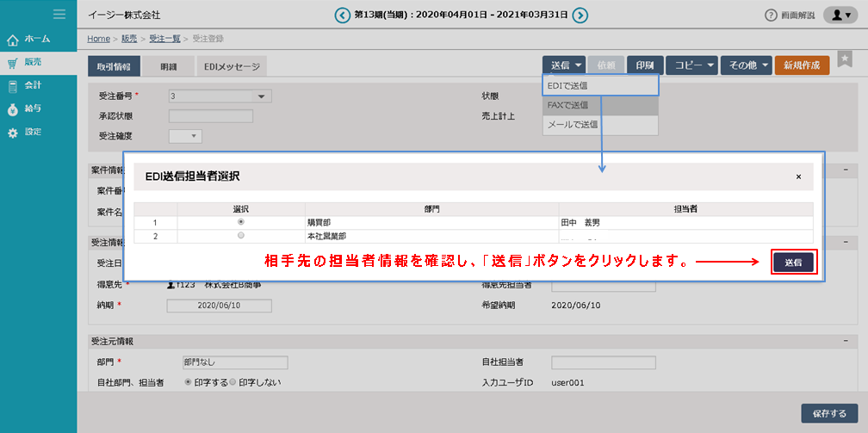Open the user account menu icon
868x433 pixels.
[840, 15]
